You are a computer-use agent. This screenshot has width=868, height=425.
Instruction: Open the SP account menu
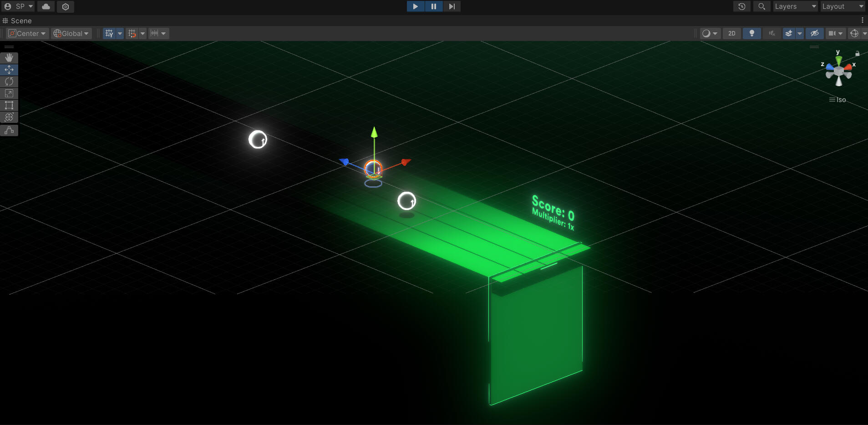pyautogui.click(x=18, y=6)
